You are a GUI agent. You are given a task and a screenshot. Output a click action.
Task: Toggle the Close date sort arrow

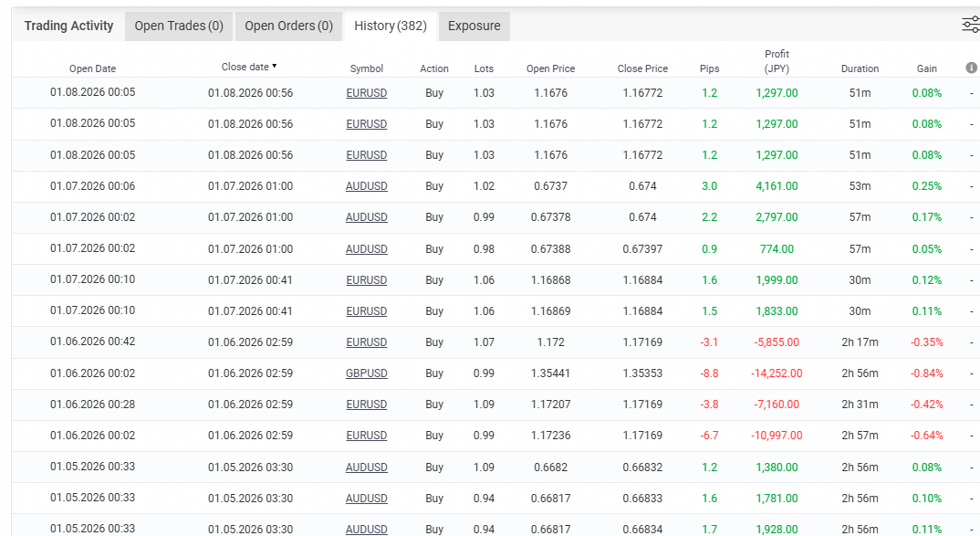pyautogui.click(x=274, y=66)
